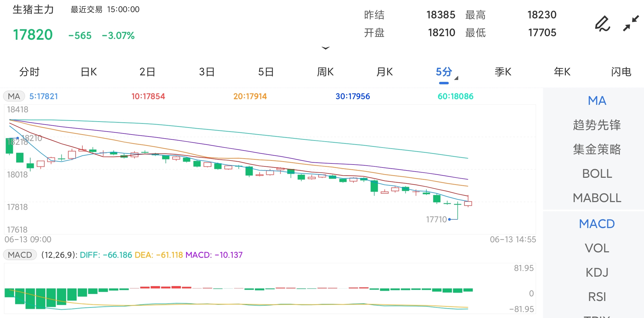Choose RSI sub-indicator in sidebar
The height and width of the screenshot is (318, 644).
pyautogui.click(x=597, y=297)
